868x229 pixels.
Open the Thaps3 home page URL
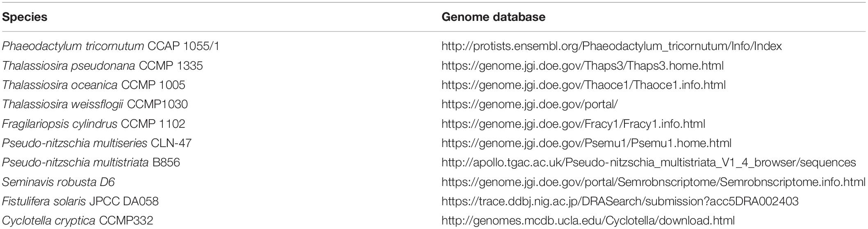coord(582,66)
